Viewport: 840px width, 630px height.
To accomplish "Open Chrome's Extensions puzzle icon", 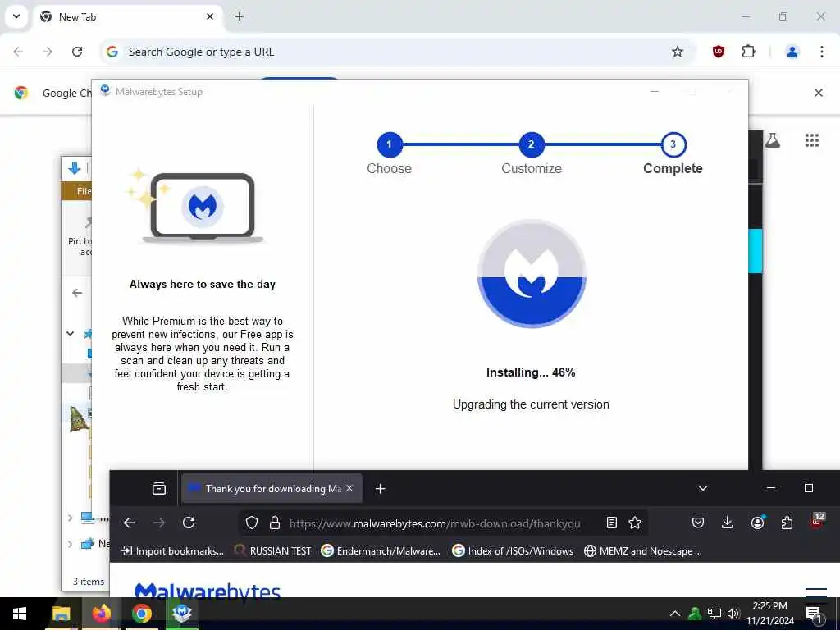I will [x=748, y=52].
